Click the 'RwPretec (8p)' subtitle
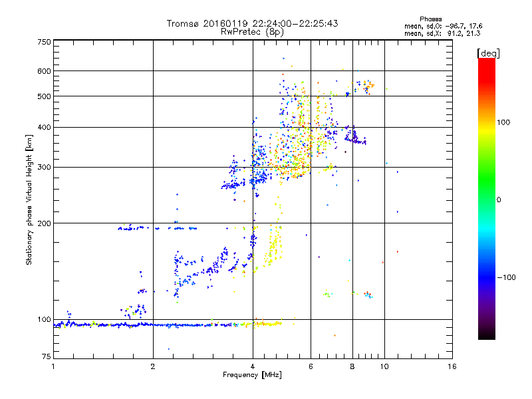Viewport: 532px width, 399px height. click(x=252, y=32)
